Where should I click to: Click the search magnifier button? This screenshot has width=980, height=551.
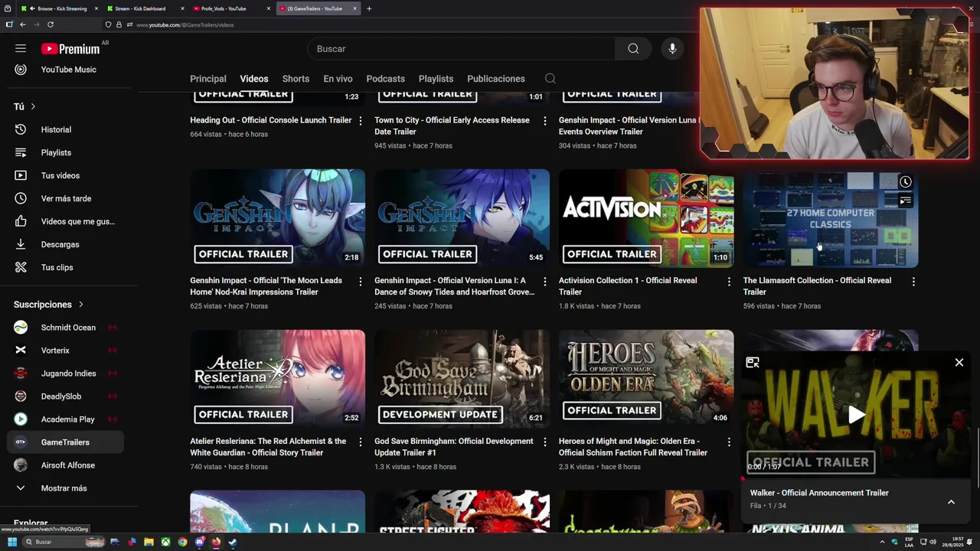click(x=633, y=49)
